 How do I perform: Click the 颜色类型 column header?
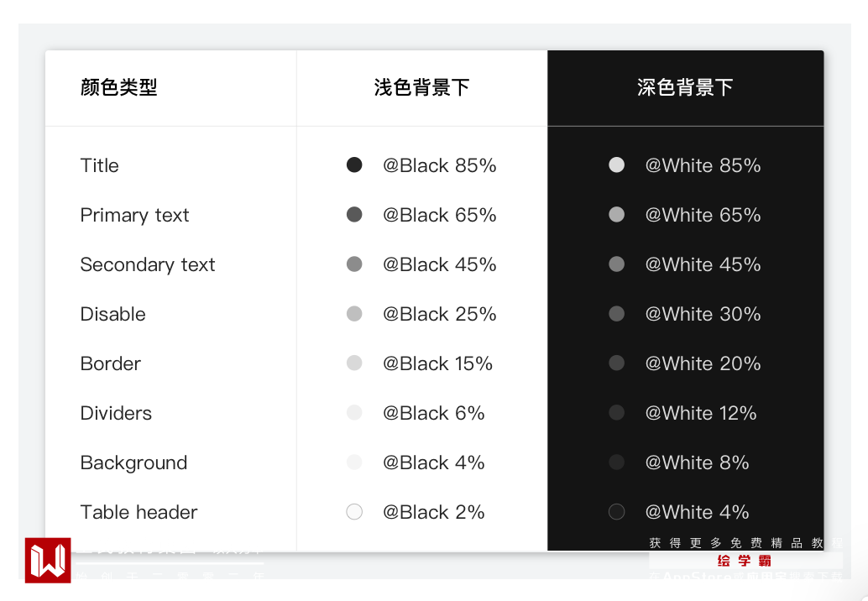tap(119, 87)
